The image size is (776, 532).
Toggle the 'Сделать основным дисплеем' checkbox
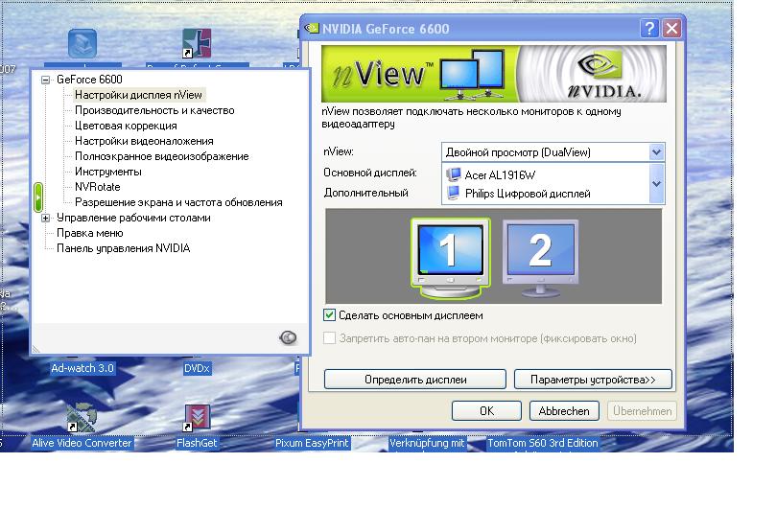330,315
